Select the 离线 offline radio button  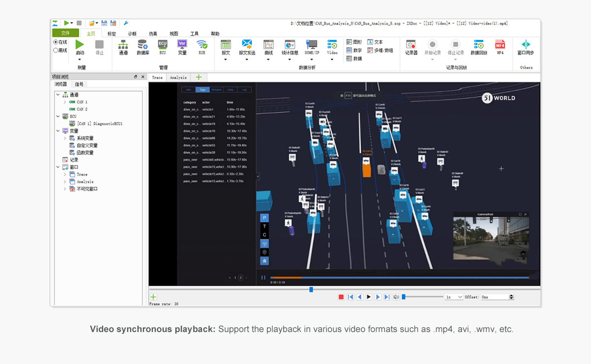pos(55,50)
